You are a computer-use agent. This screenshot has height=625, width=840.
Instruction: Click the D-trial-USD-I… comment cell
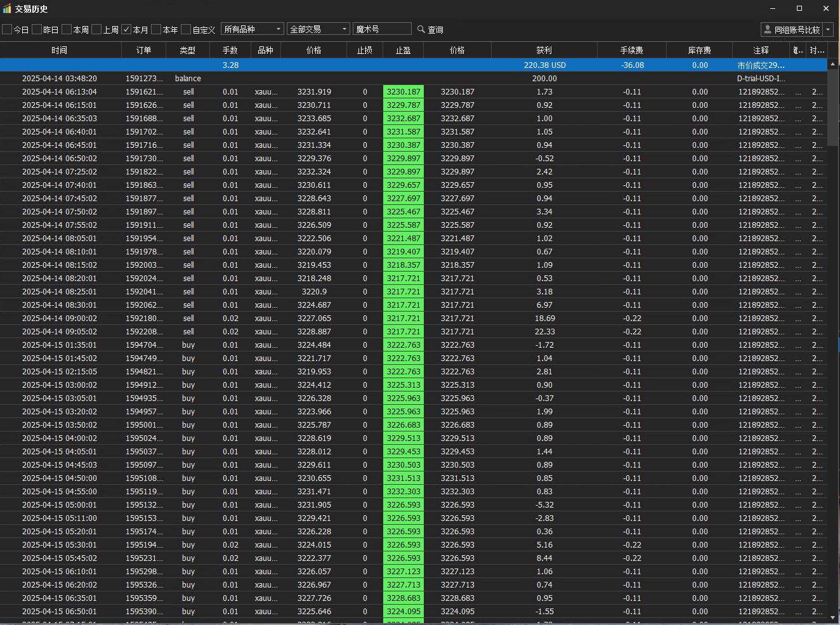pos(761,79)
